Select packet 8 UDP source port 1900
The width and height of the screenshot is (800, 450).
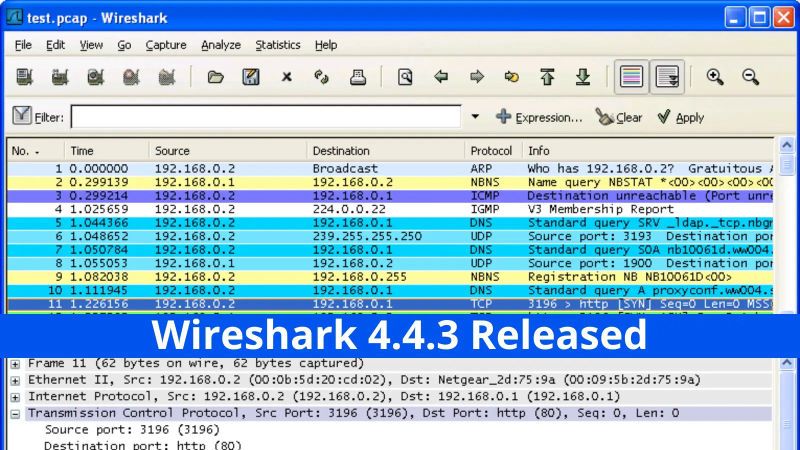click(x=390, y=263)
